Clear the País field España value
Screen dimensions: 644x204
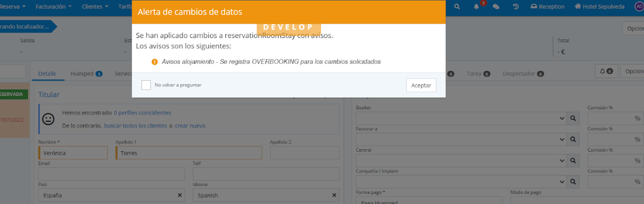click(x=180, y=195)
